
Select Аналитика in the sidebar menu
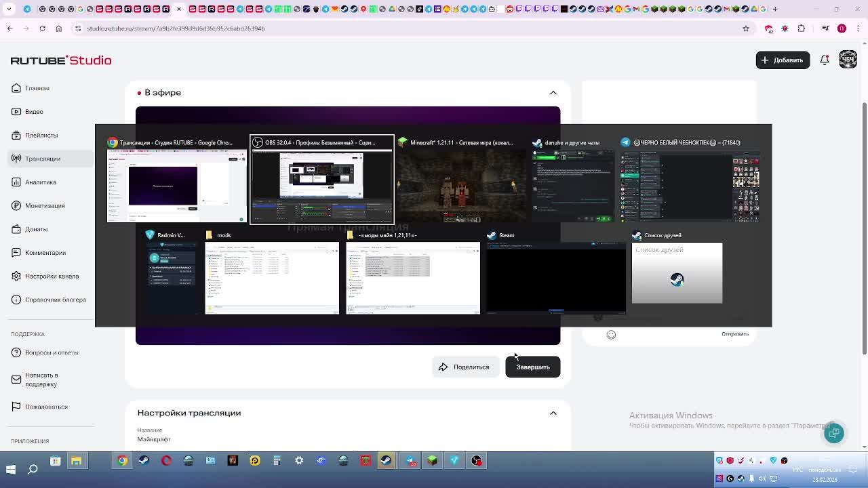coord(41,182)
